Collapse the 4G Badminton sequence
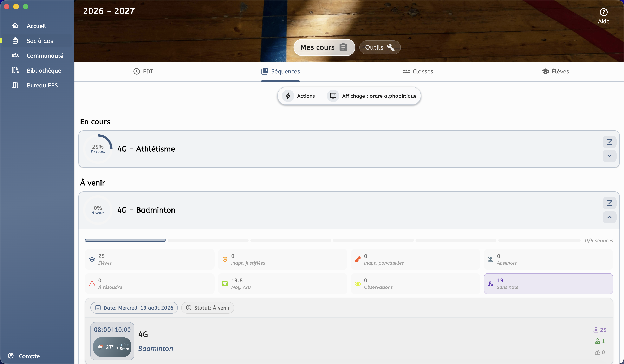This screenshot has height=364, width=624. 609,217
